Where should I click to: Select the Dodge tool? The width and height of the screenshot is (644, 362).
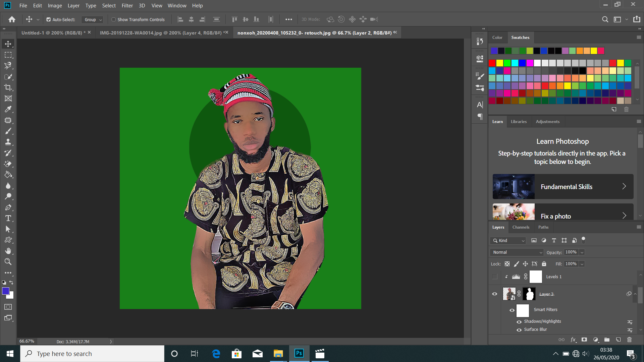click(x=8, y=196)
